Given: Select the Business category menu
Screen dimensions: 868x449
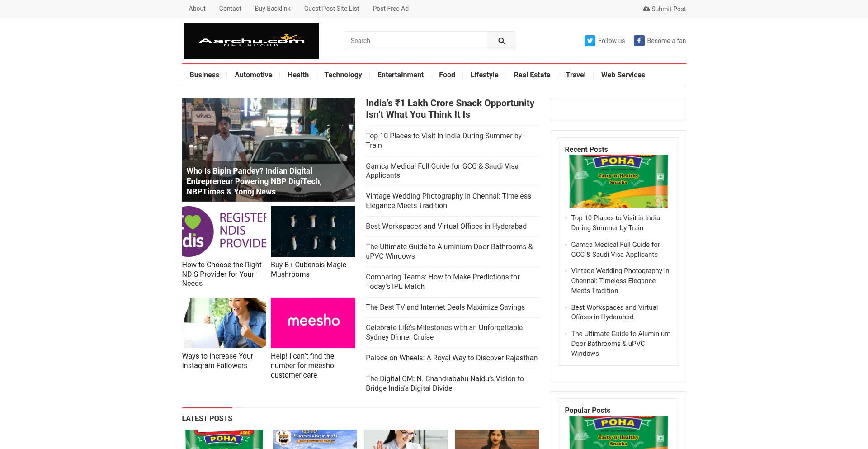Looking at the screenshot, I should coord(204,75).
